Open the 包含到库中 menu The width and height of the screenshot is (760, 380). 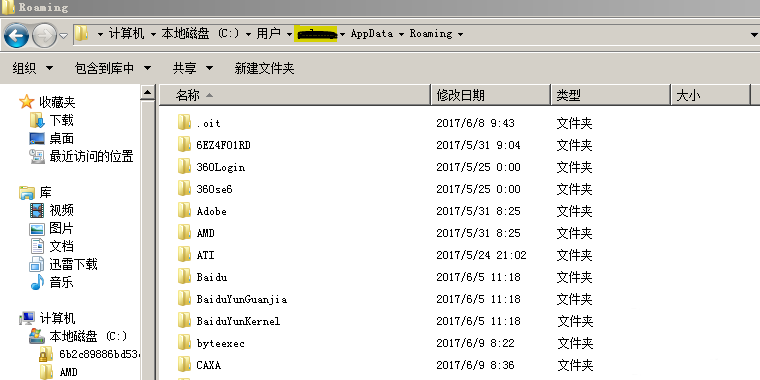113,68
